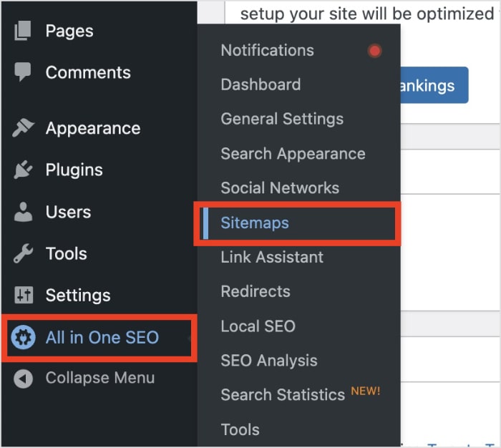This screenshot has width=501, height=448.
Task: Open the WordPress Settings menu label
Action: click(x=78, y=296)
